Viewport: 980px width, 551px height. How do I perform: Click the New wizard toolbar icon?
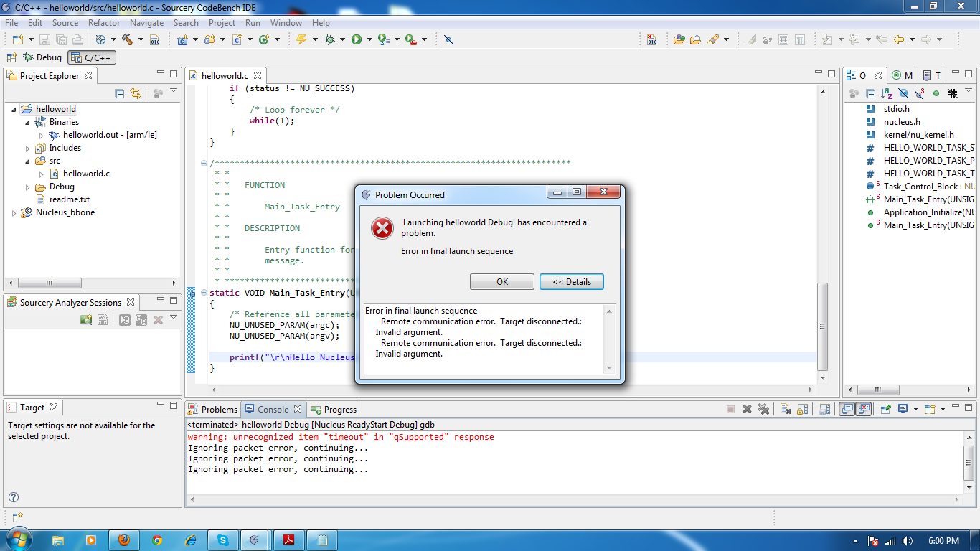17,39
